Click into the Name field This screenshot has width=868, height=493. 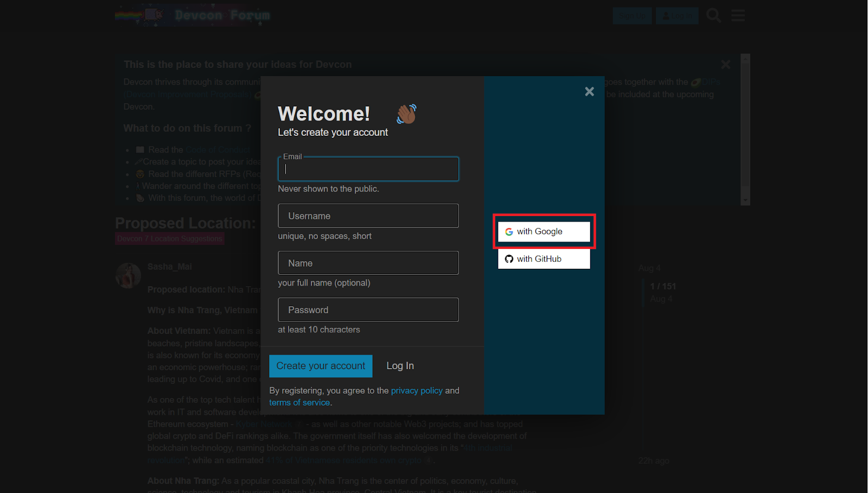coord(368,263)
